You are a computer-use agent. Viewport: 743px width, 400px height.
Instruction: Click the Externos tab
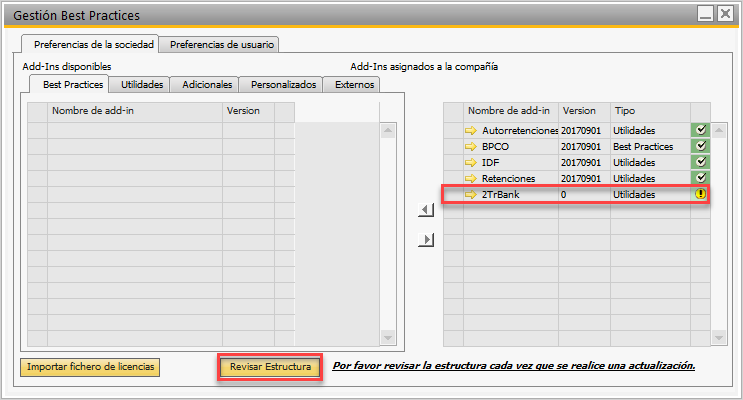354,85
